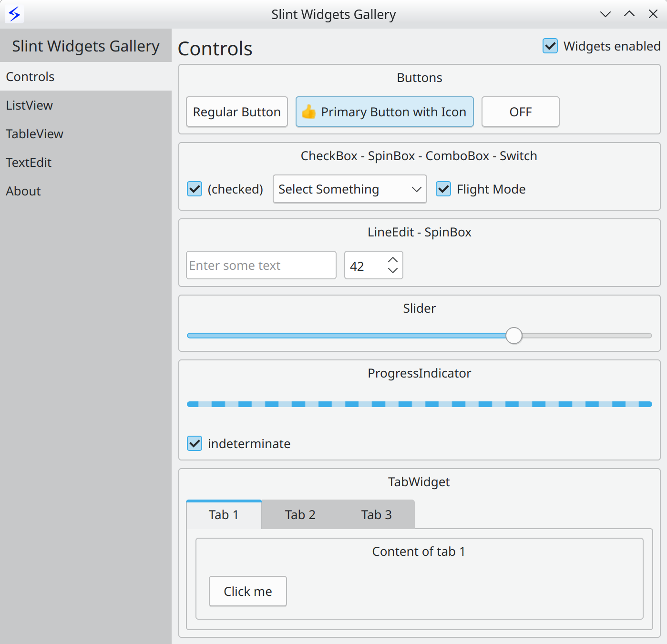Image resolution: width=667 pixels, height=644 pixels.
Task: Maximize the Slint Widgets Gallery window
Action: click(x=629, y=14)
